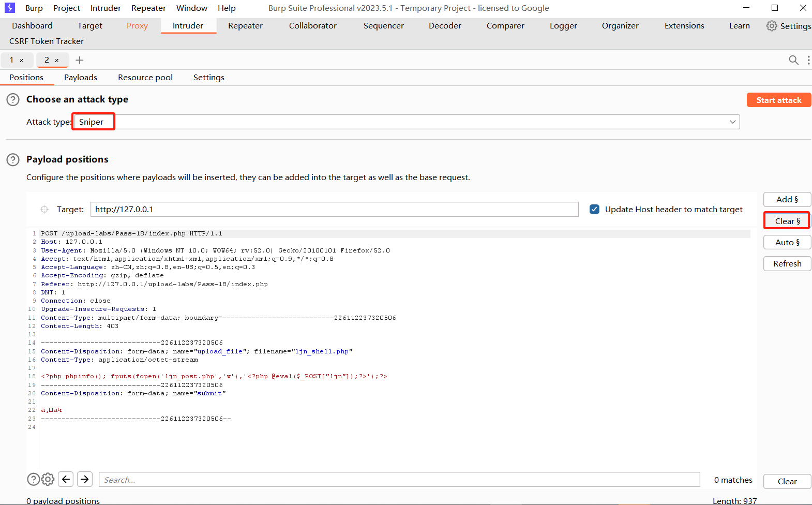Click the Referer header line

(x=154, y=284)
